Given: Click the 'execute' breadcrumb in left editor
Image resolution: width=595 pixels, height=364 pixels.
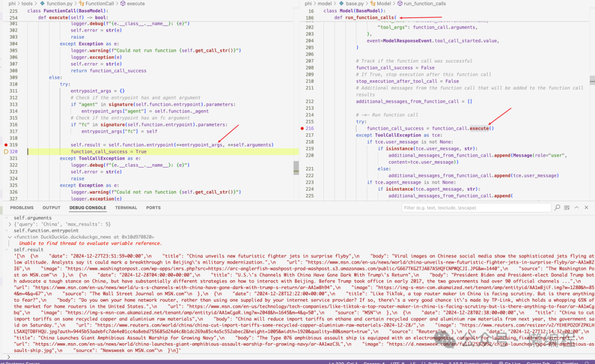Looking at the screenshot, I should (136, 3).
